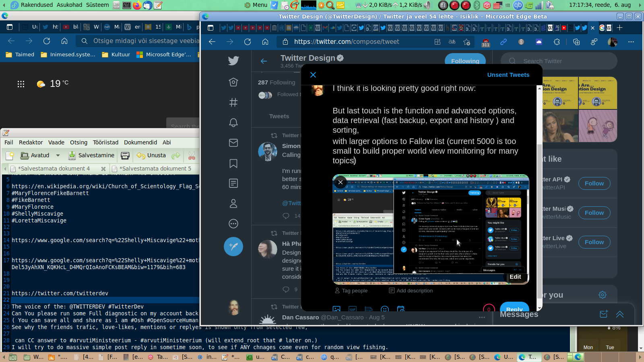Go to Edge home page in Twitter window
Image resolution: width=644 pixels, height=362 pixels.
tap(265, 42)
